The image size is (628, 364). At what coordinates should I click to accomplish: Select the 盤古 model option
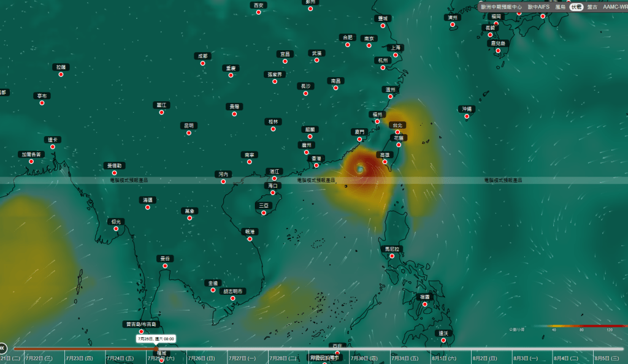592,7
